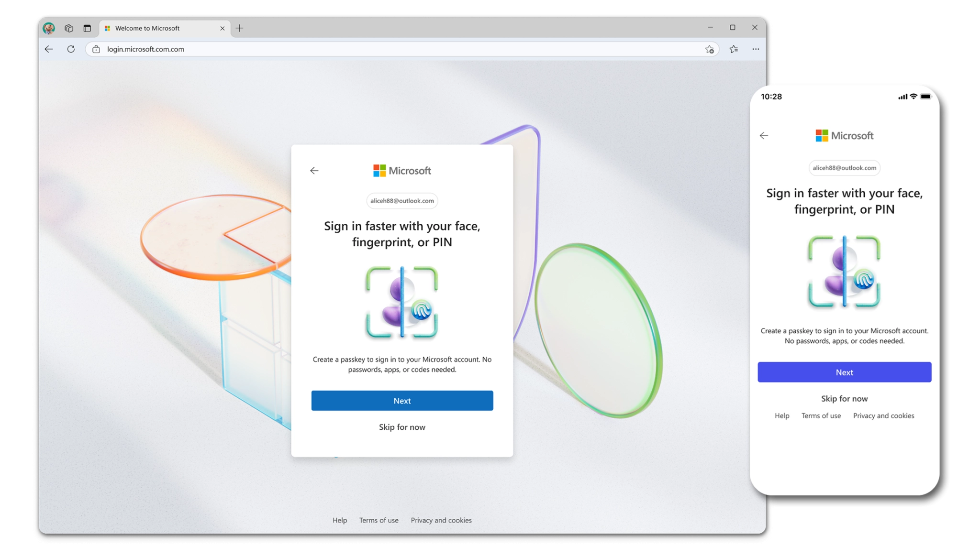
Task: Open the tab workspaces icon
Action: 69,28
